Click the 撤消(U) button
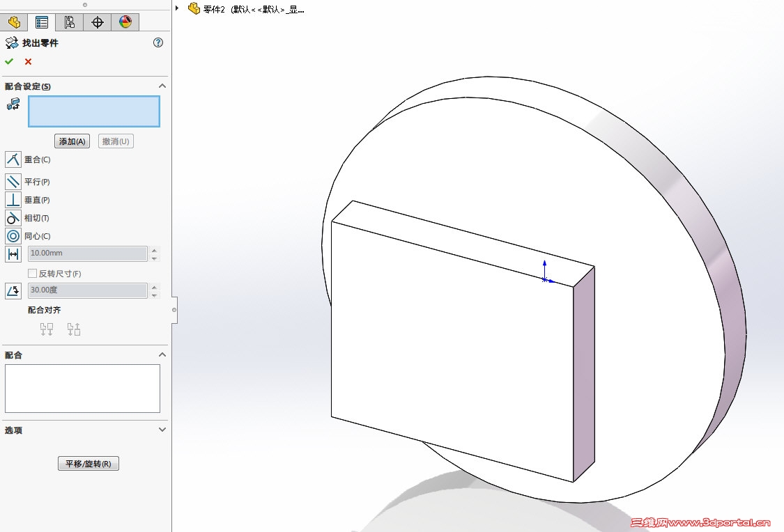This screenshot has width=784, height=532. pyautogui.click(x=116, y=141)
